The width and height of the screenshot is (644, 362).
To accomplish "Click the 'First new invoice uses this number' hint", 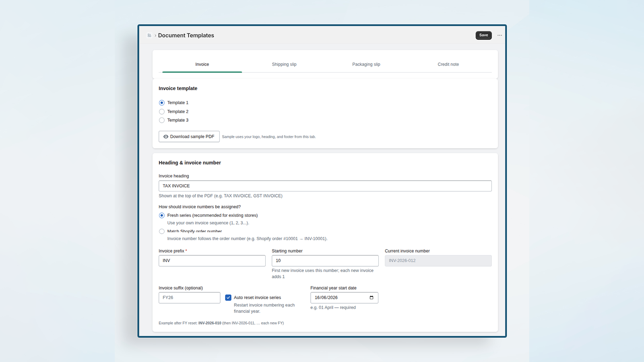I will (x=323, y=274).
